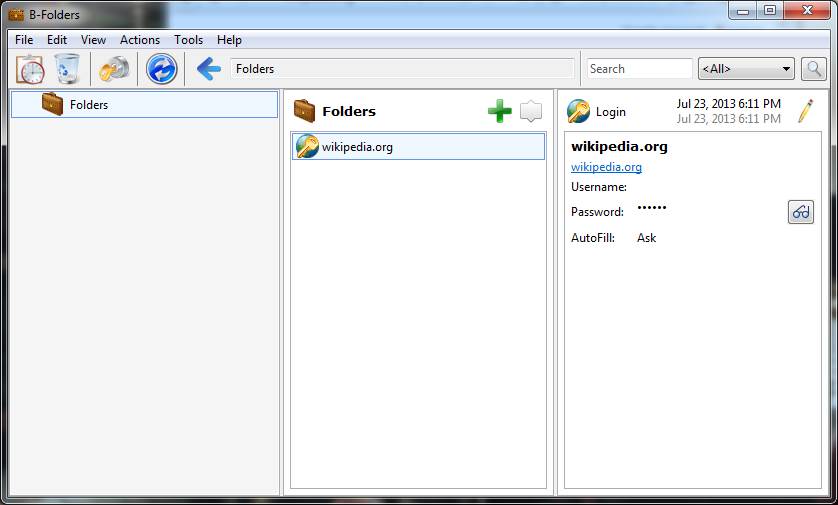The height and width of the screenshot is (505, 838).
Task: Select the wikipedia.org list entry
Action: pyautogui.click(x=418, y=147)
